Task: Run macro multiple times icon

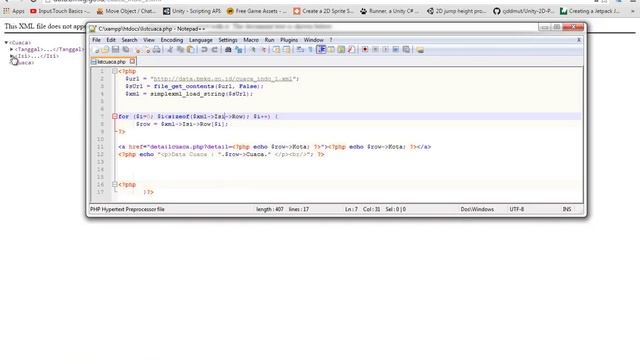Action: [396, 50]
